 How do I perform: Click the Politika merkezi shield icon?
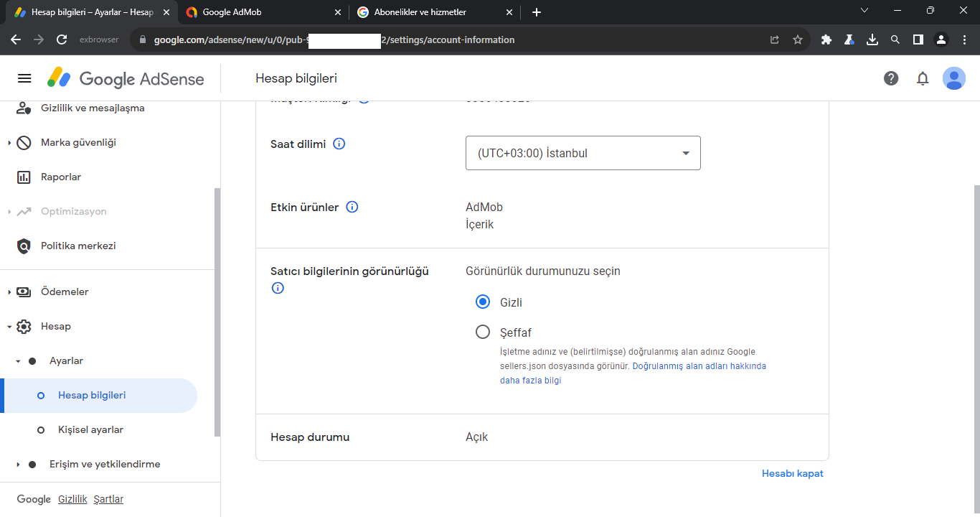pyautogui.click(x=24, y=246)
